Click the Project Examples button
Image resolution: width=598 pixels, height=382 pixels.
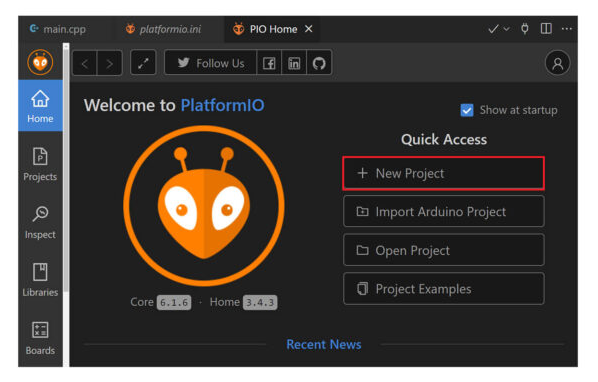444,289
